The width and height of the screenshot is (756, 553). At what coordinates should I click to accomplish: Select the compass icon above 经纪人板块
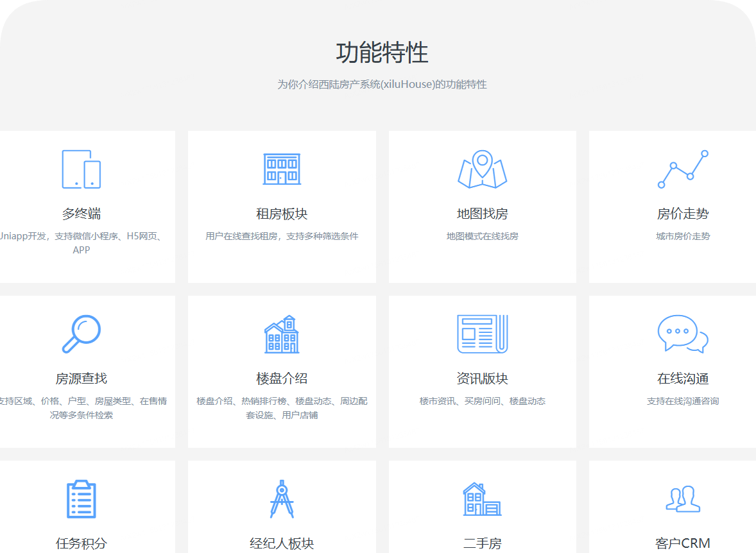[282, 499]
